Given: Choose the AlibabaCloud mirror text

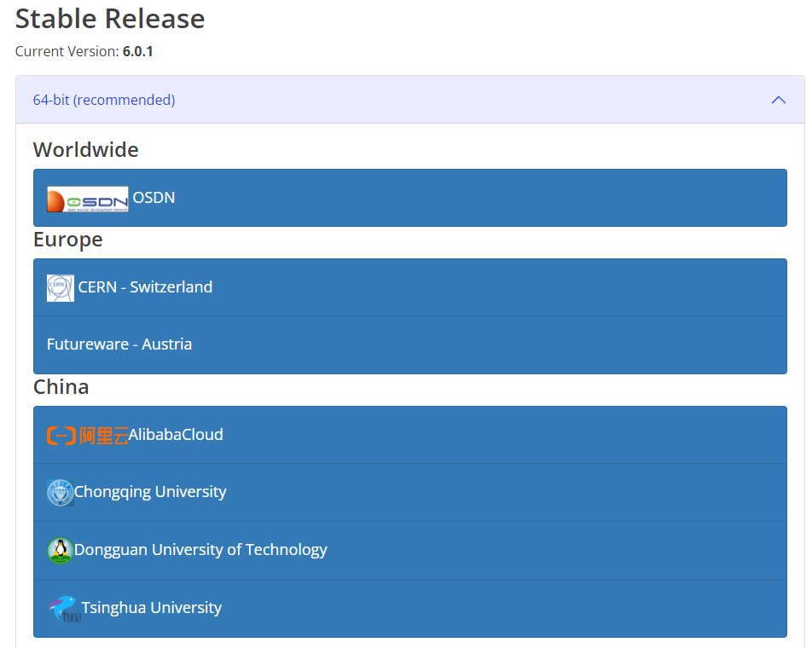Looking at the screenshot, I should coord(176,435).
